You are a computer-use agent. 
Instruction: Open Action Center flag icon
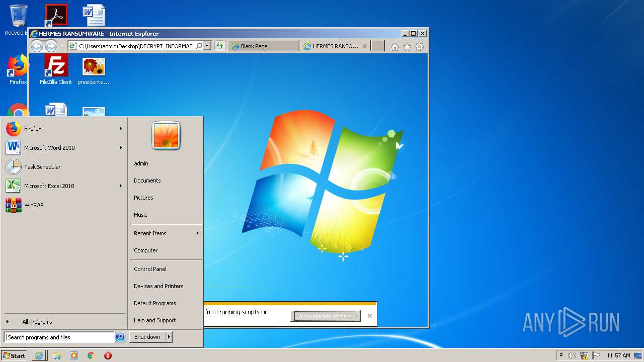[x=596, y=355]
